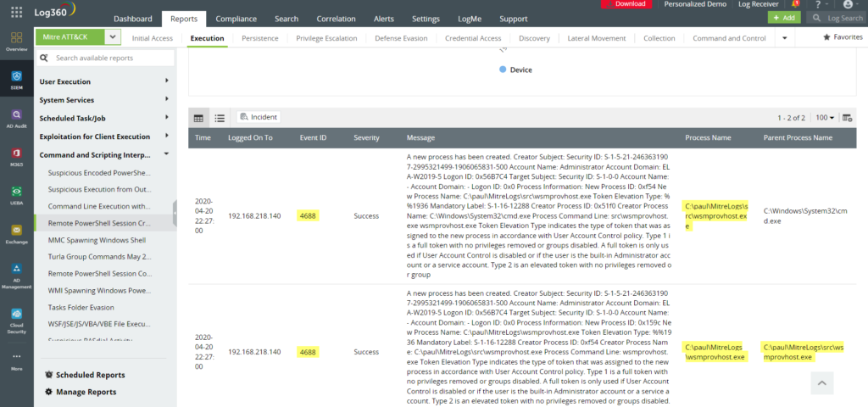868x407 pixels.
Task: Click the green Add button
Action: click(x=783, y=17)
